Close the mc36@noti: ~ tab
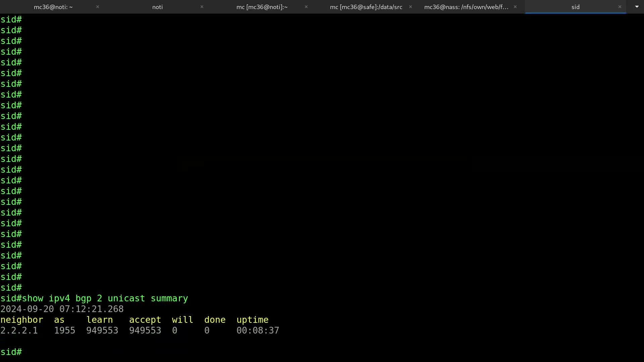The width and height of the screenshot is (644, 362). pyautogui.click(x=98, y=7)
